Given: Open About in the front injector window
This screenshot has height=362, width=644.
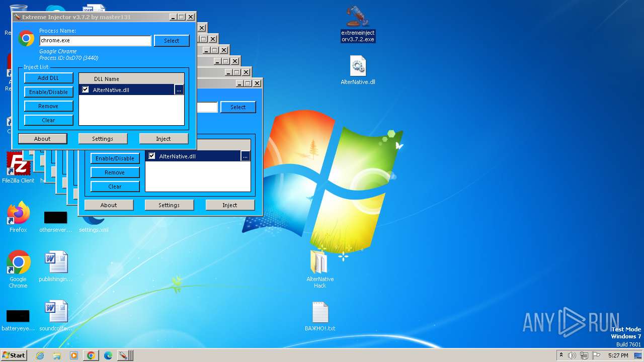Looking at the screenshot, I should pos(42,139).
